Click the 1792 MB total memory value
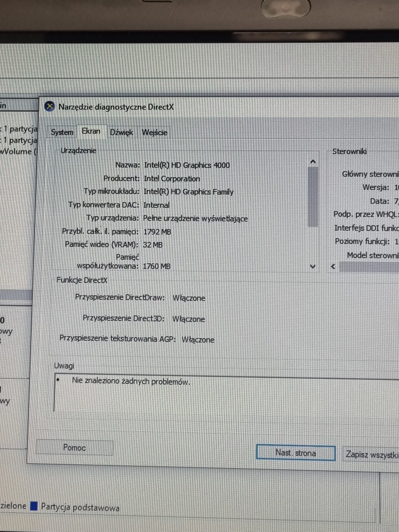The width and height of the screenshot is (399, 532). coord(157,232)
